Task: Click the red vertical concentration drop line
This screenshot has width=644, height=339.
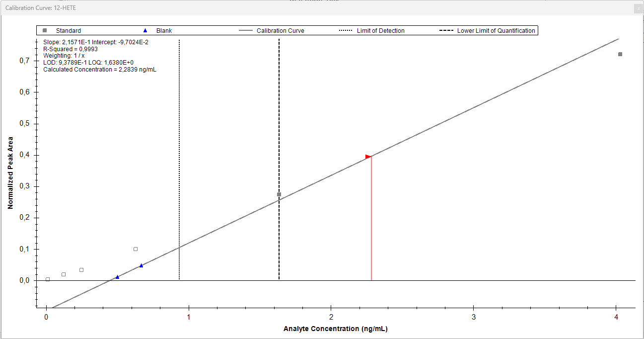Action: pyautogui.click(x=371, y=224)
